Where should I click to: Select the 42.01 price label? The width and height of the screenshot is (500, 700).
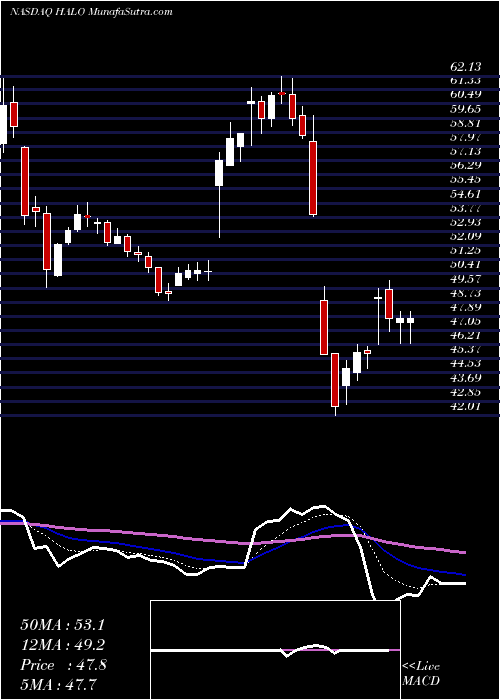[x=466, y=406]
